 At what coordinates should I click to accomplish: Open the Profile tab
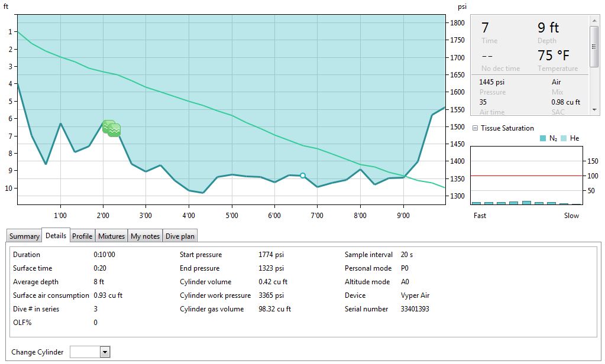click(82, 236)
